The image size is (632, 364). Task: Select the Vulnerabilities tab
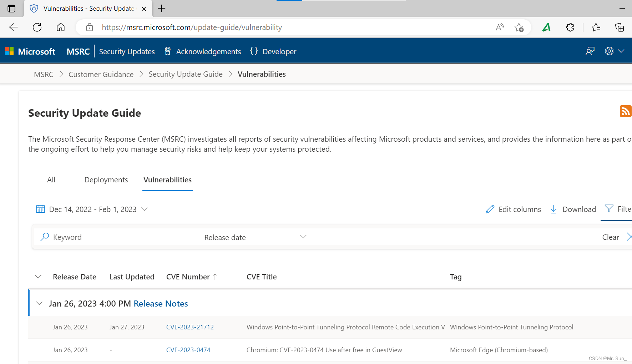coord(167,180)
